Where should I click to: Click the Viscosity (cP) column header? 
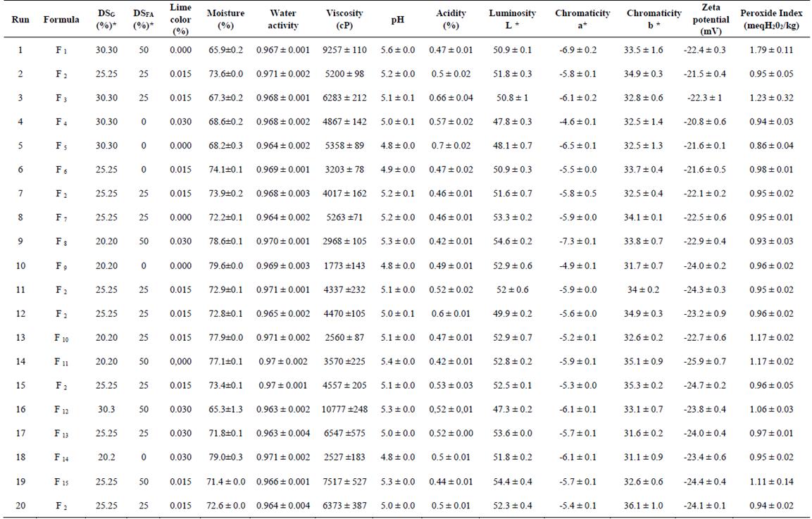click(345, 19)
